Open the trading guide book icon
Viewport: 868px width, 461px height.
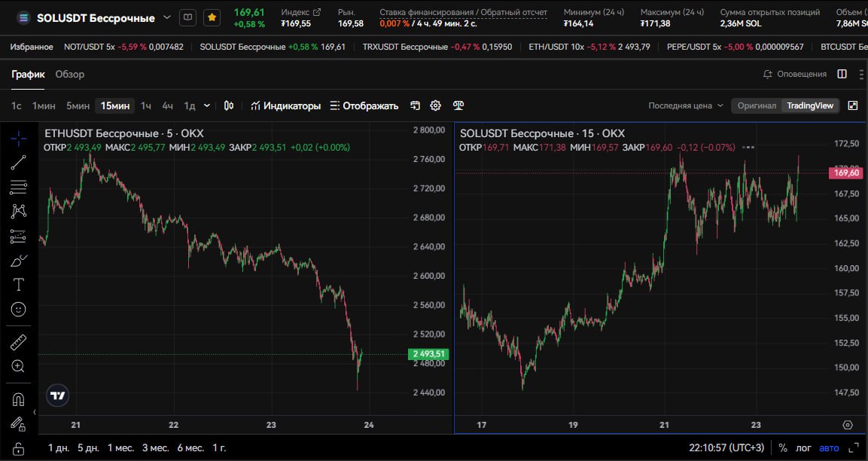pyautogui.click(x=187, y=18)
